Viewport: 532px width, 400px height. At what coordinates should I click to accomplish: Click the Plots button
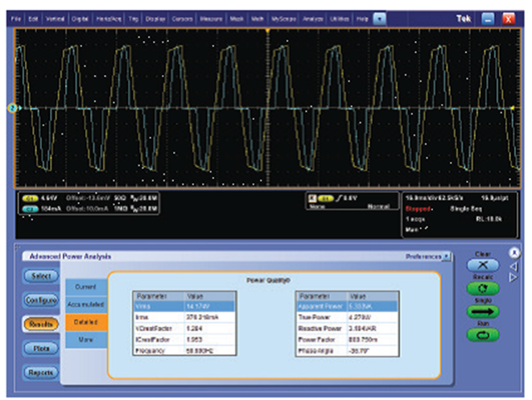click(42, 348)
